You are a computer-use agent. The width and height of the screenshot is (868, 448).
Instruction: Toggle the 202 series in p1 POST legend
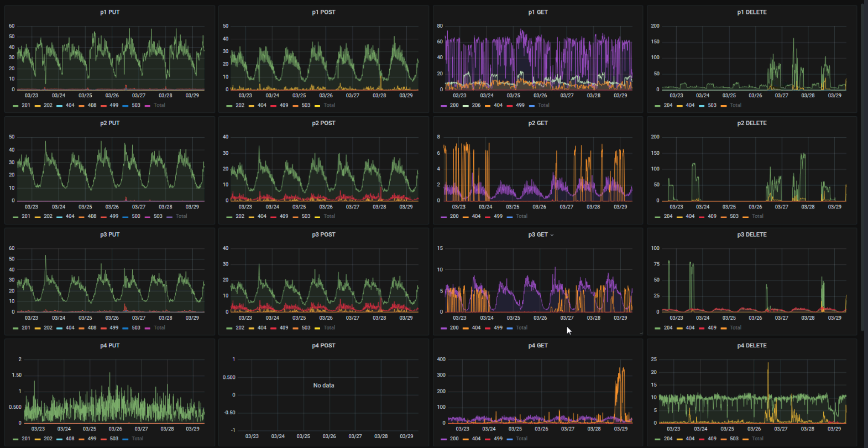(240, 105)
